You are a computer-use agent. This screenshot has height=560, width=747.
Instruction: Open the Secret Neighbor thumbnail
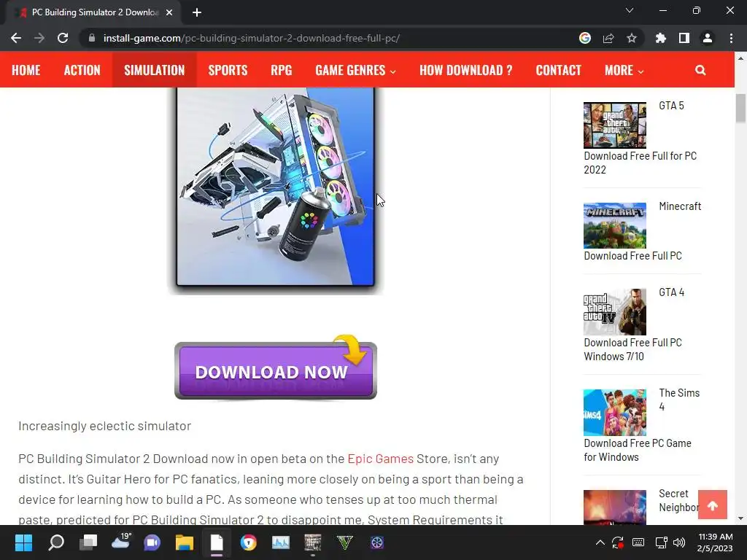coord(615,507)
